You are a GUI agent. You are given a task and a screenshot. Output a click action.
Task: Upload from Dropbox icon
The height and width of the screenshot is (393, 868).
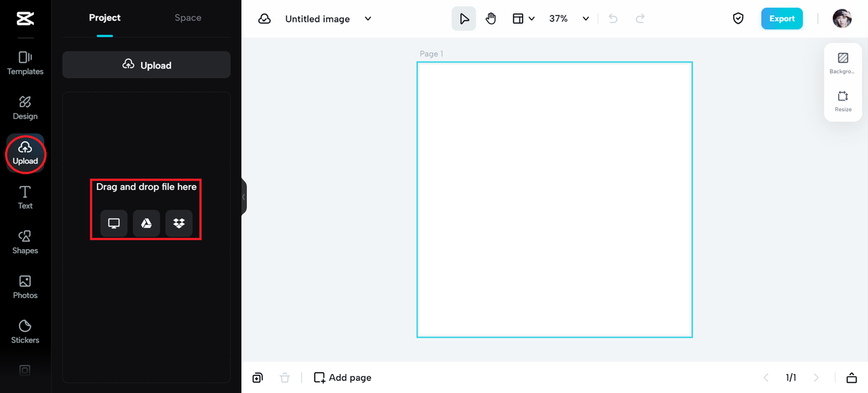(179, 223)
